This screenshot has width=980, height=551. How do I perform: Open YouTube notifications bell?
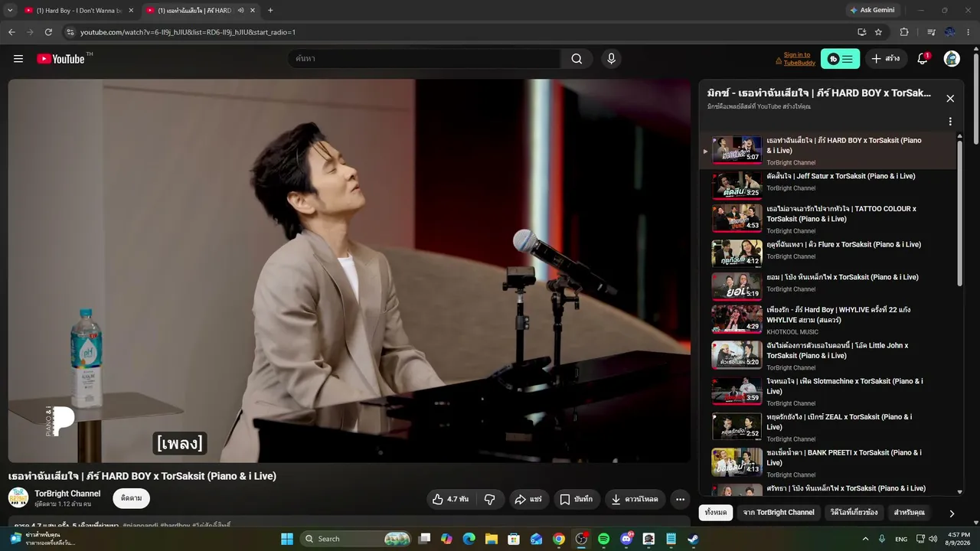pos(923,59)
